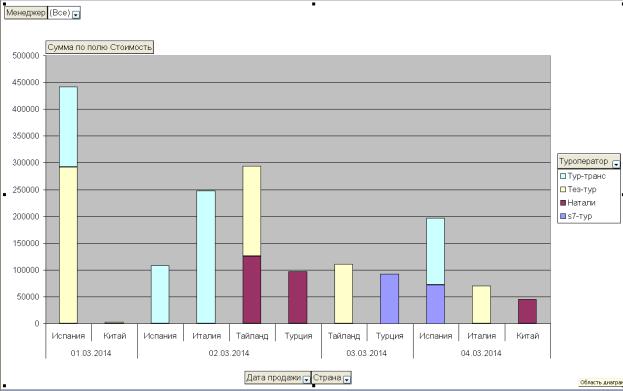Open the Менеджер filter dropdown arrow

(75, 14)
